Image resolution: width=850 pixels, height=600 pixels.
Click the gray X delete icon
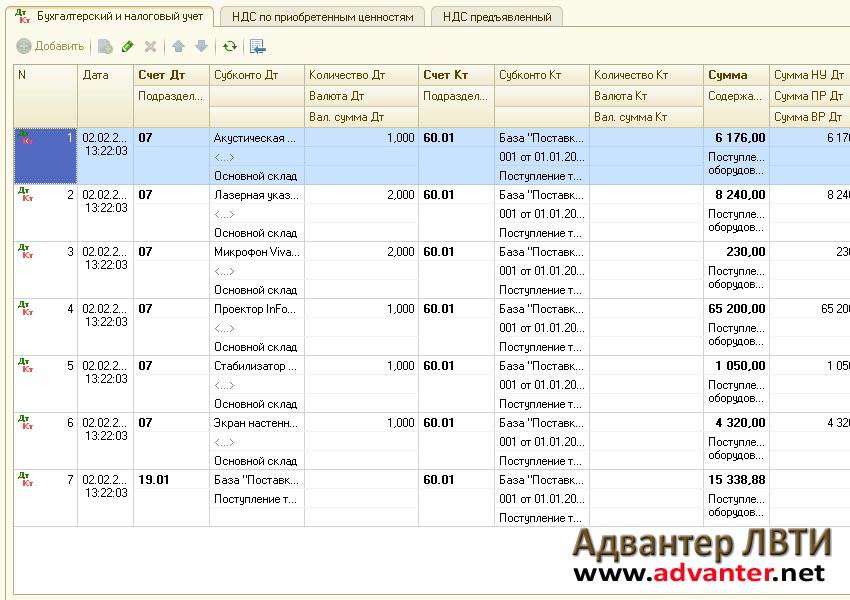150,47
